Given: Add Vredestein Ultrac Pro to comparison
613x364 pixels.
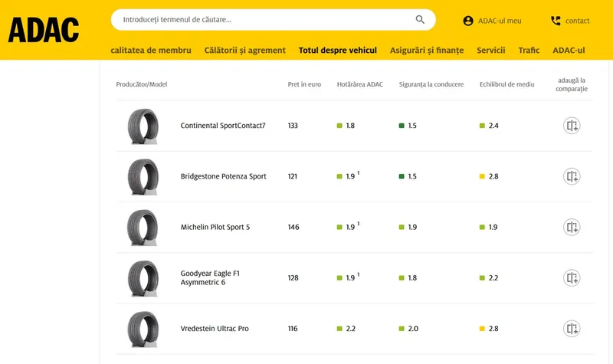Looking at the screenshot, I should (x=572, y=329).
